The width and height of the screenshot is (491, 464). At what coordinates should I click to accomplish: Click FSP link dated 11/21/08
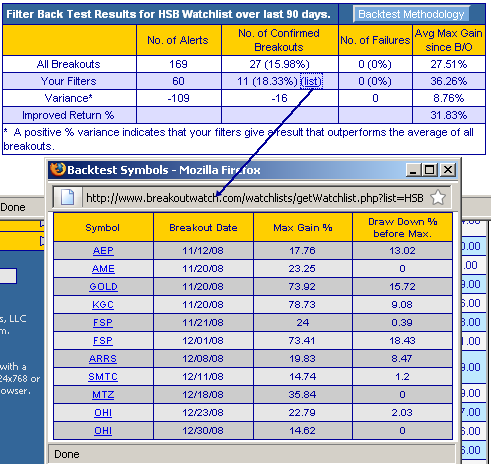pos(103,323)
